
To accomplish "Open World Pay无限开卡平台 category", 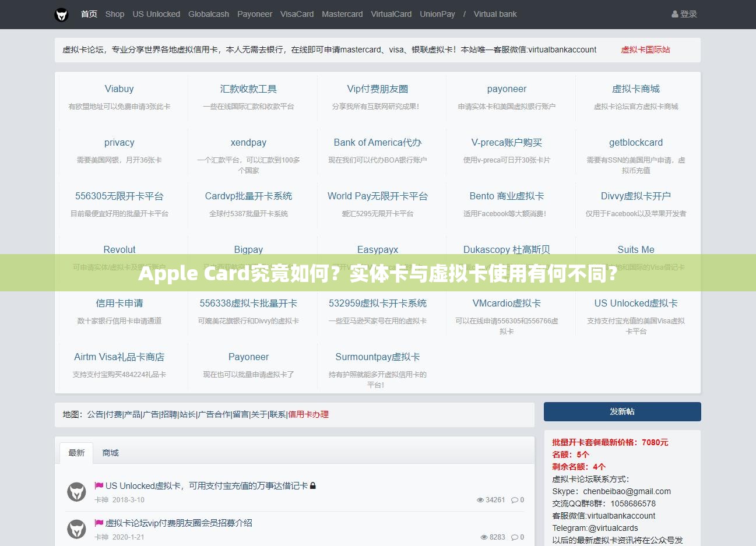I will click(378, 196).
